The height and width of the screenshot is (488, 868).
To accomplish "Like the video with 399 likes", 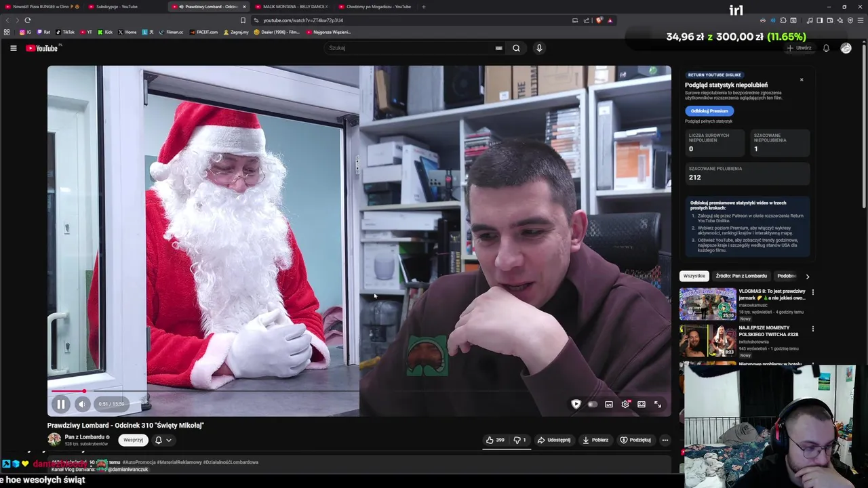I will click(495, 440).
